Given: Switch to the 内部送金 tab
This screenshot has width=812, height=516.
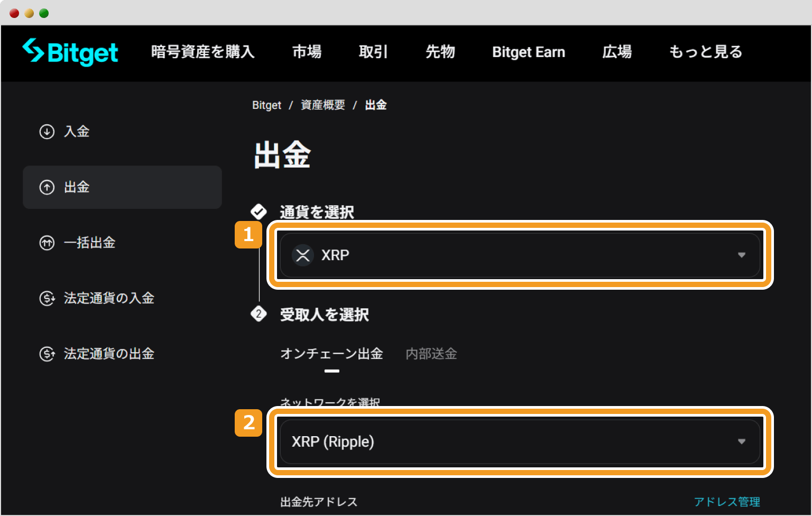Looking at the screenshot, I should (x=431, y=354).
